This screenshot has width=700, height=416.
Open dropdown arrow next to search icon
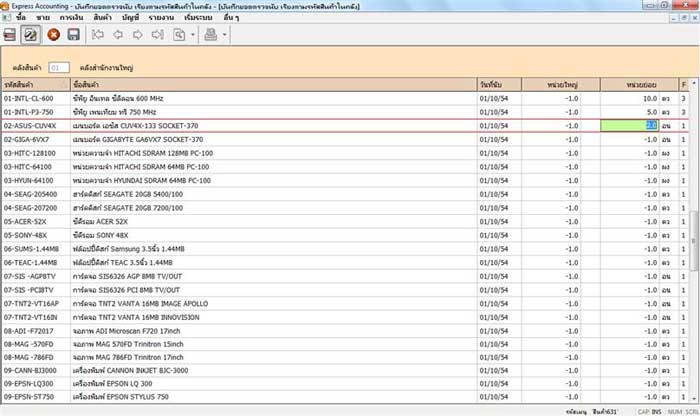click(192, 35)
